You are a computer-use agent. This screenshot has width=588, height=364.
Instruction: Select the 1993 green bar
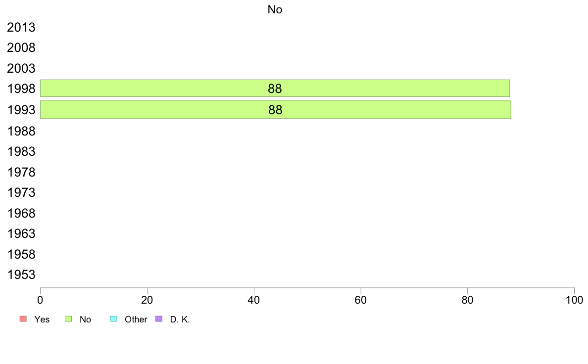pyautogui.click(x=275, y=109)
